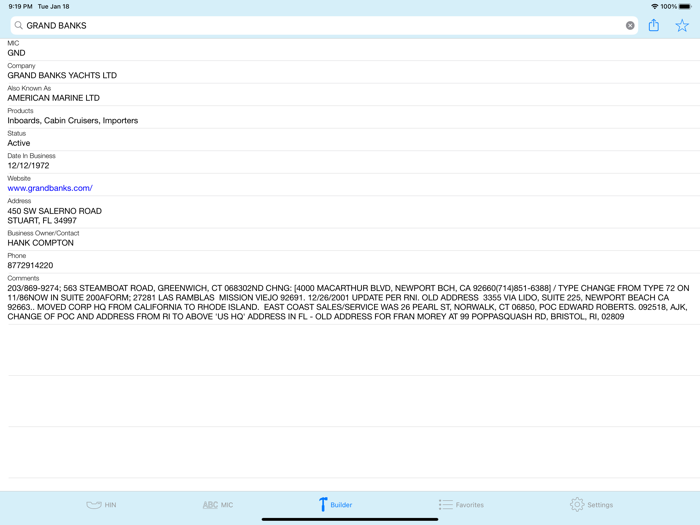
Task: Select the Builder tab
Action: pyautogui.click(x=335, y=504)
